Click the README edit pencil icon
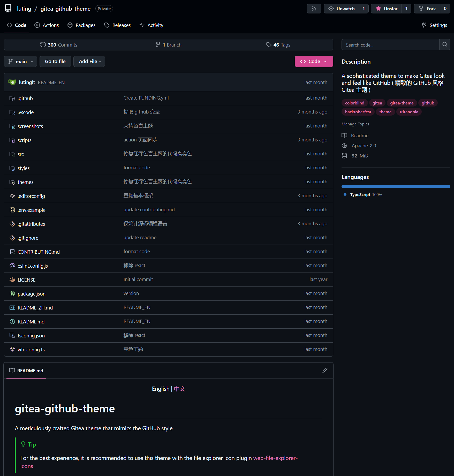This screenshot has width=454, height=476. pos(325,370)
